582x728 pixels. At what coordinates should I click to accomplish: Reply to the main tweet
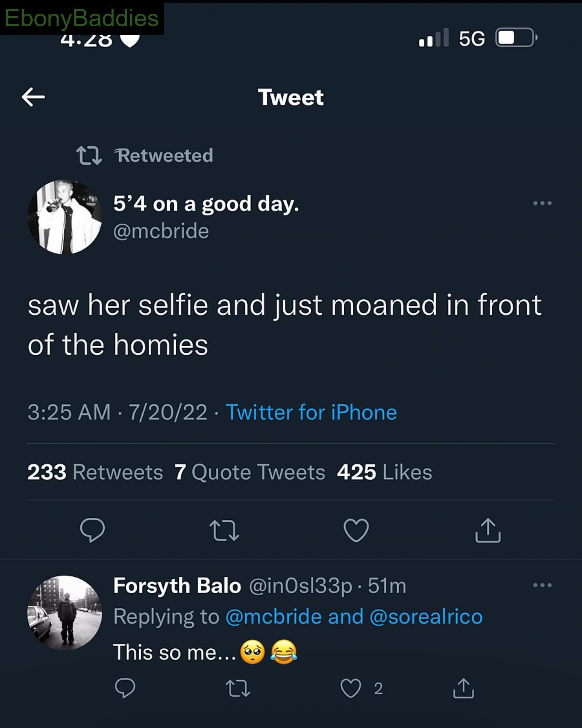pos(93,529)
